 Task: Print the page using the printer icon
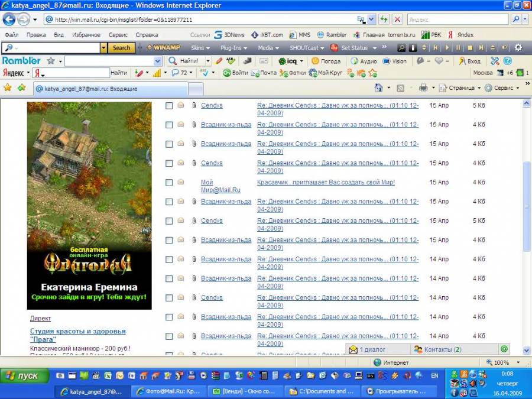point(423,88)
